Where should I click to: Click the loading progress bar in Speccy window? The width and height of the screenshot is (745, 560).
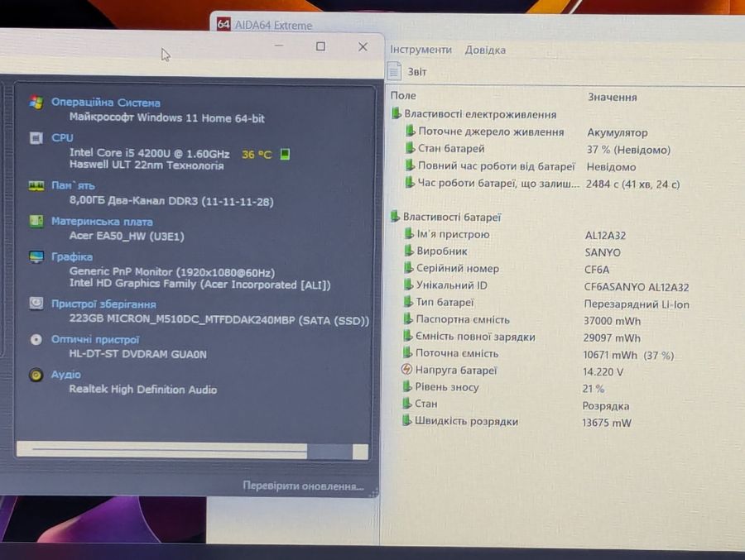click(192, 450)
